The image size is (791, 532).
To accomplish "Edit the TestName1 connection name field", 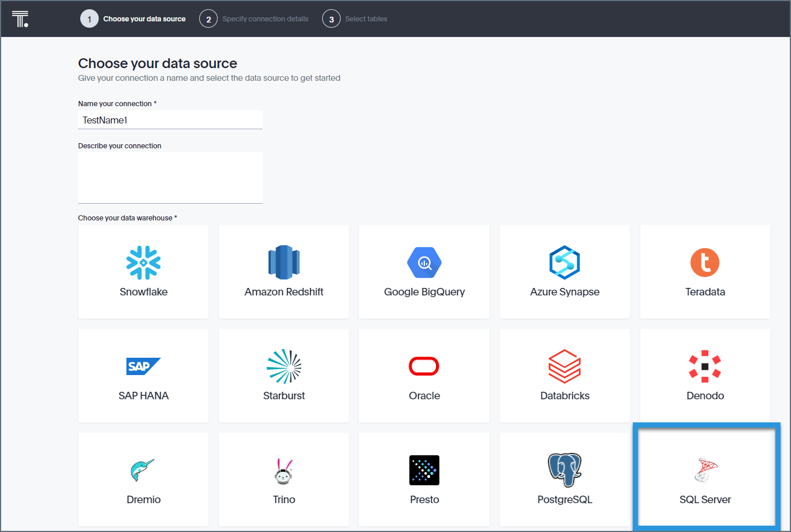I will [170, 119].
